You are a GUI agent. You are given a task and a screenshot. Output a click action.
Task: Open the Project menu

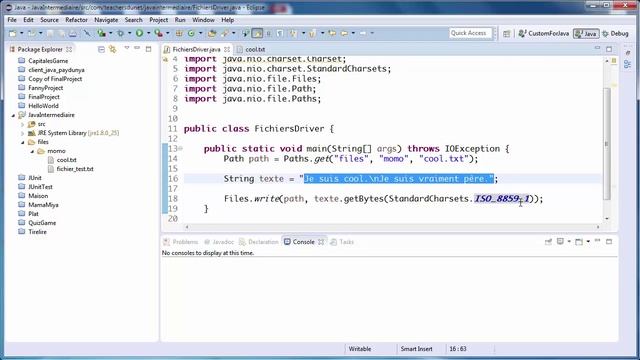click(158, 20)
